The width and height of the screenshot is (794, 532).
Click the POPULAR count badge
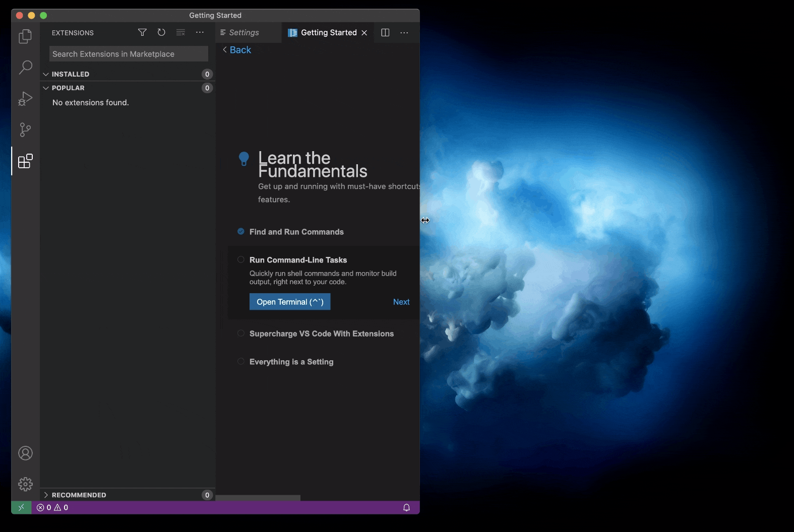tap(207, 88)
